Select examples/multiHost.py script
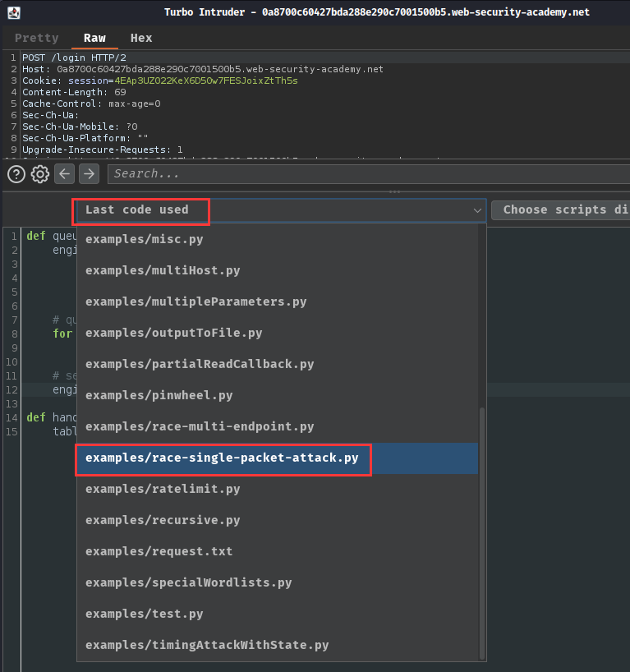Image resolution: width=630 pixels, height=672 pixels. click(278, 270)
